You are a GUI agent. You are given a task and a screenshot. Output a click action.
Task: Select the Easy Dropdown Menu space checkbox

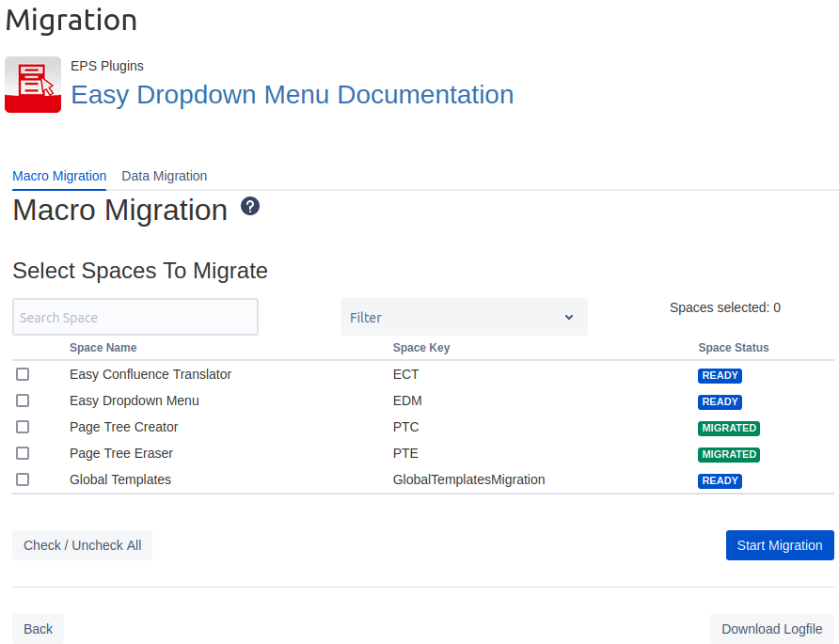coord(23,401)
